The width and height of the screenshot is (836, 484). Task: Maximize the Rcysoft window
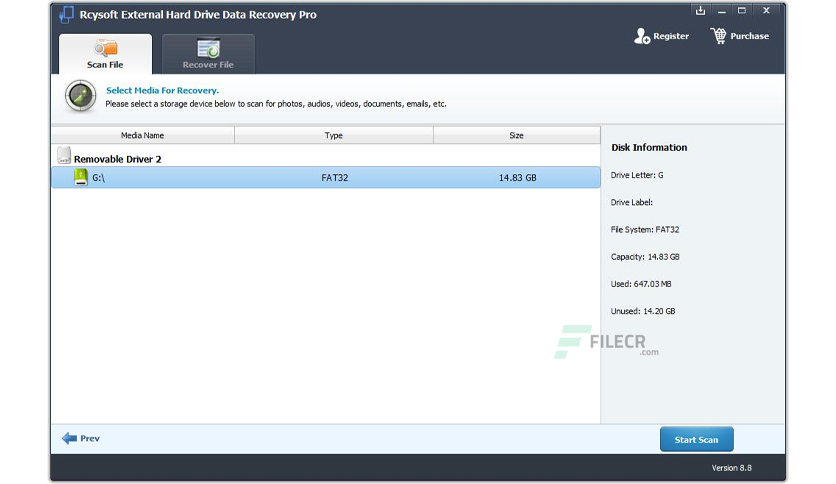742,11
